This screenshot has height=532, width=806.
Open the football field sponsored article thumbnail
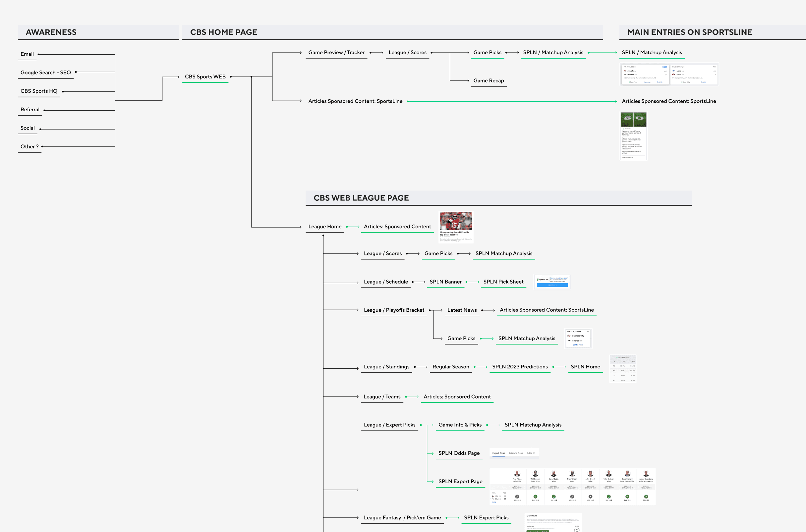coord(634,136)
